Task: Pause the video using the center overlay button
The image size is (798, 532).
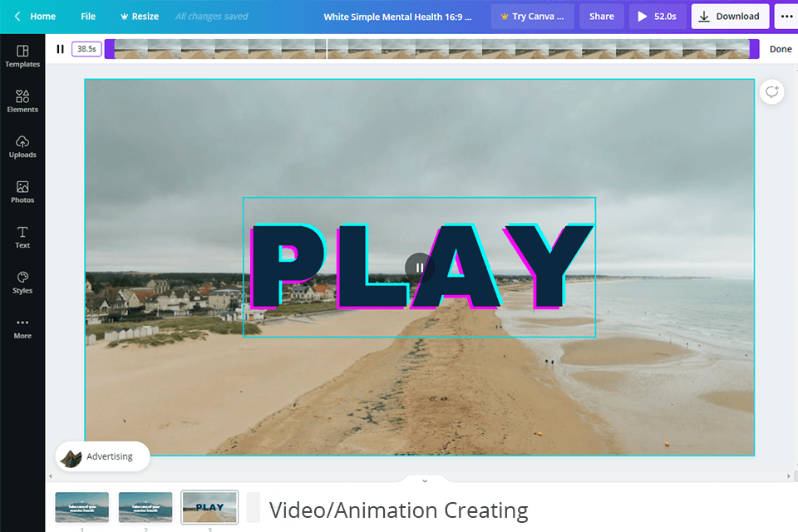Action: point(419,268)
